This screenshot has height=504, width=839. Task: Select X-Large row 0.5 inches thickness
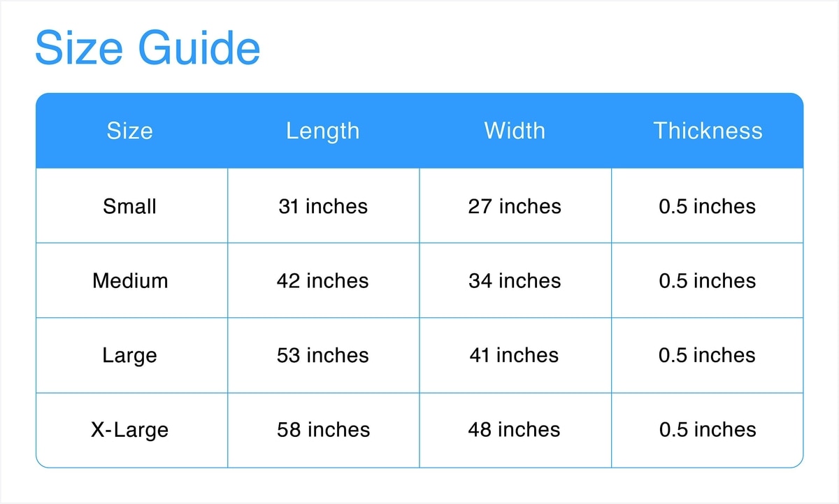coord(708,429)
